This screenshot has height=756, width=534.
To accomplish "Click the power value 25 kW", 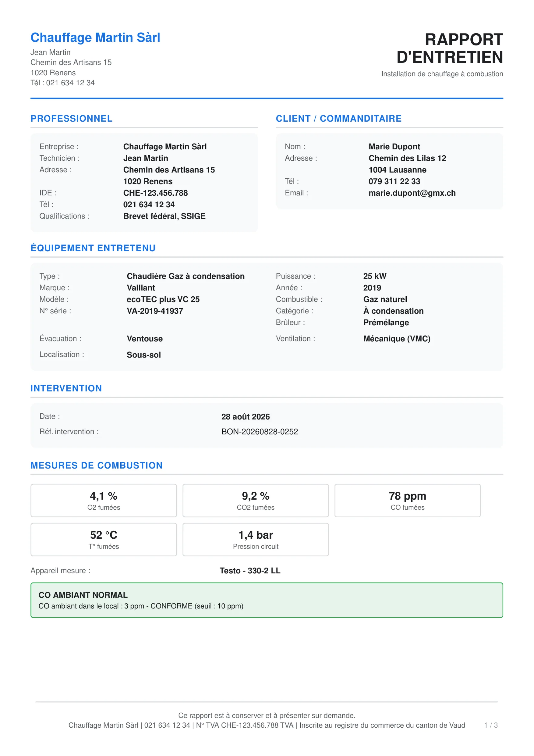I will click(x=375, y=276).
